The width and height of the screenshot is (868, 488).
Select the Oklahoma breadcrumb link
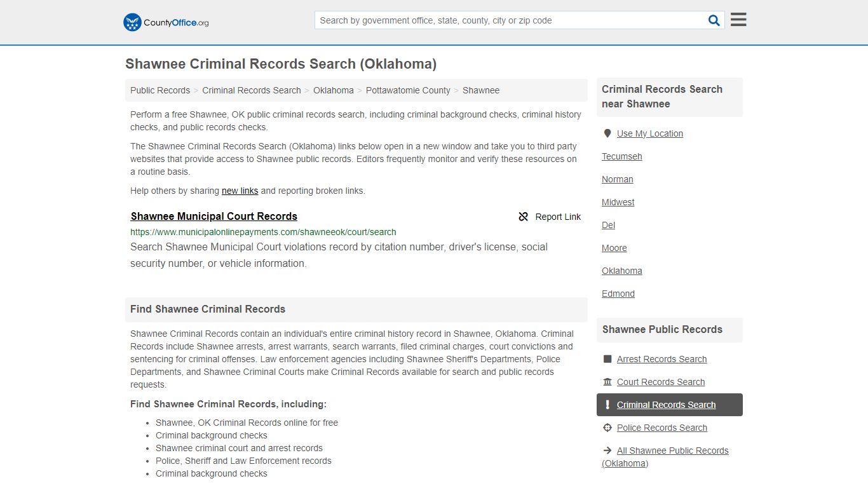click(334, 90)
